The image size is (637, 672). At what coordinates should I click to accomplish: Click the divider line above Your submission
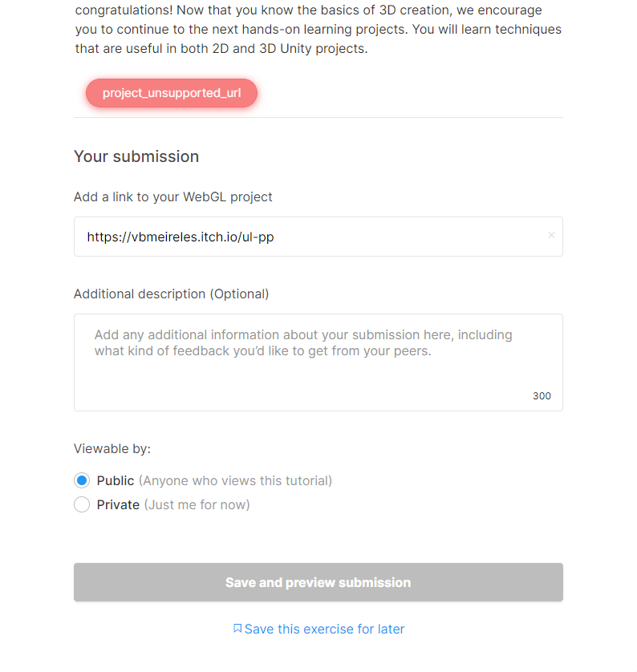coord(318,118)
